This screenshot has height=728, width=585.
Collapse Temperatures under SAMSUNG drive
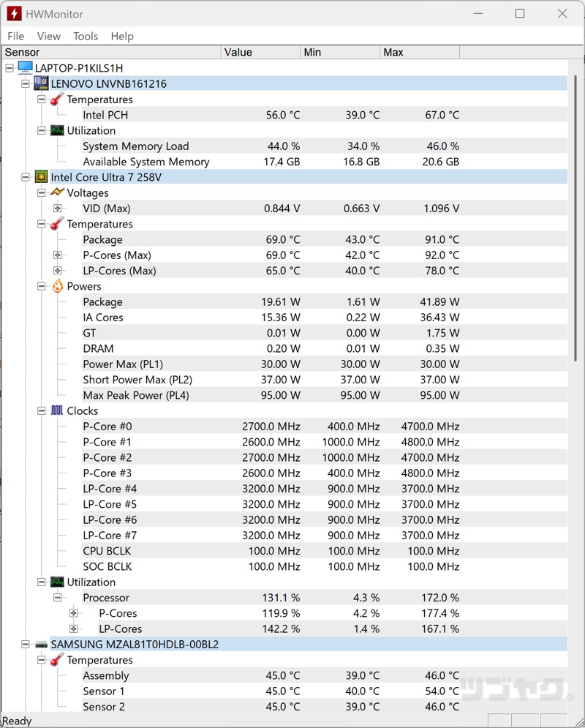(x=41, y=660)
